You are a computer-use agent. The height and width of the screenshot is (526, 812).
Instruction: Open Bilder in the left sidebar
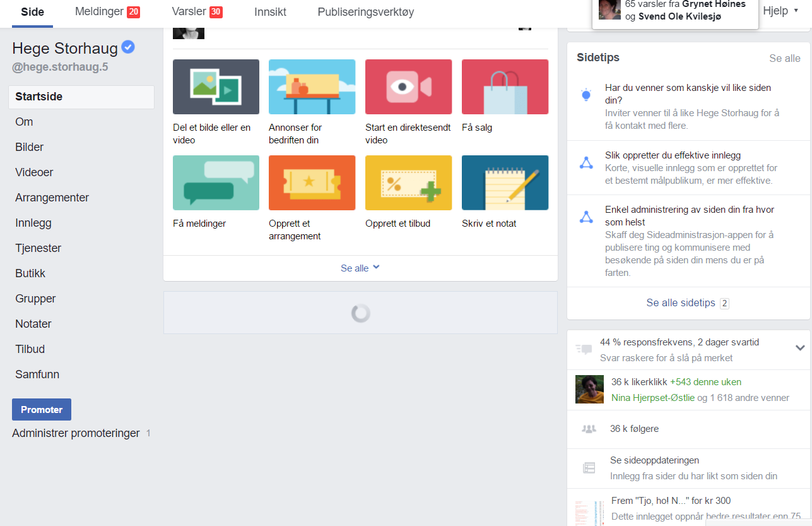tap(30, 147)
